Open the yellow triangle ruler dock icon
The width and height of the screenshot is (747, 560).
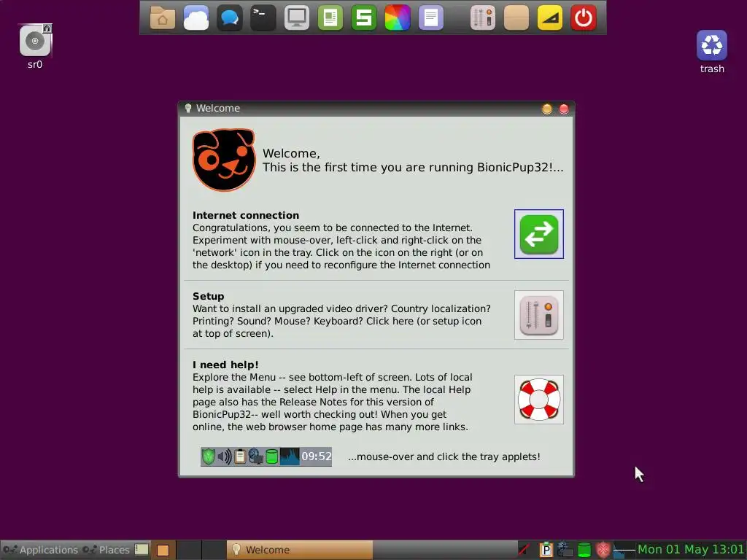point(550,18)
